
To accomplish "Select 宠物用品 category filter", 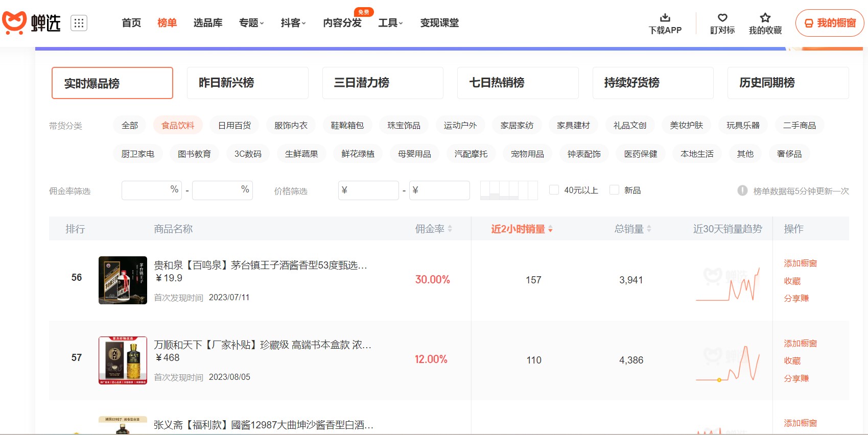I will (x=527, y=154).
